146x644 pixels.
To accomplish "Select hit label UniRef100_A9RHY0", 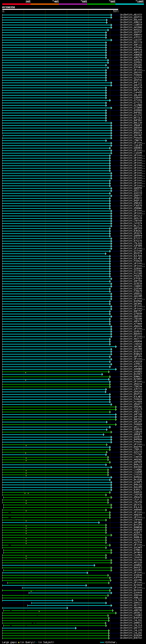I will 131,35.
